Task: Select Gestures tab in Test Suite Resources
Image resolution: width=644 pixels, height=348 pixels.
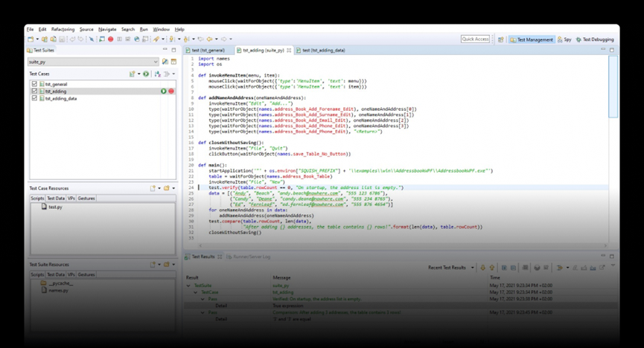Action: (x=86, y=274)
